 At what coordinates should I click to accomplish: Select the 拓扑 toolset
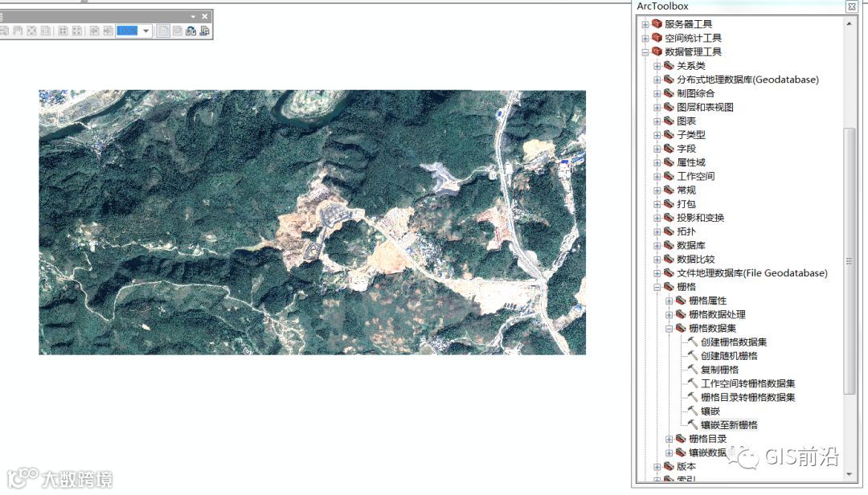coord(686,232)
